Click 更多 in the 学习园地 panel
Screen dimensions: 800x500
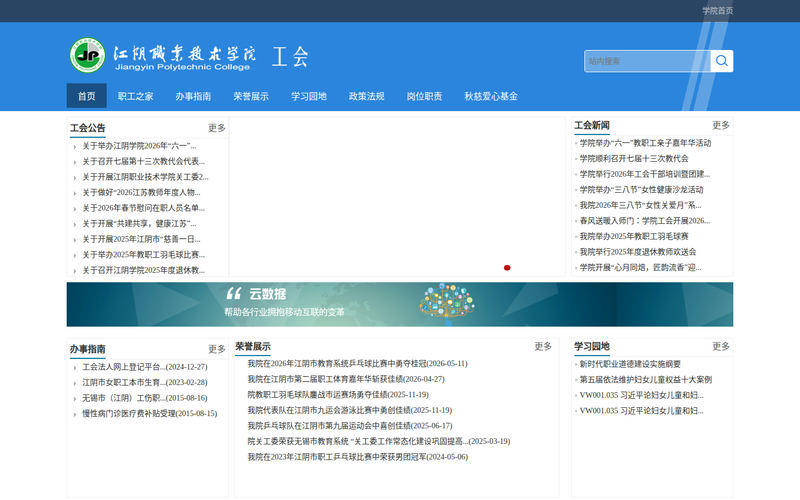pyautogui.click(x=720, y=346)
